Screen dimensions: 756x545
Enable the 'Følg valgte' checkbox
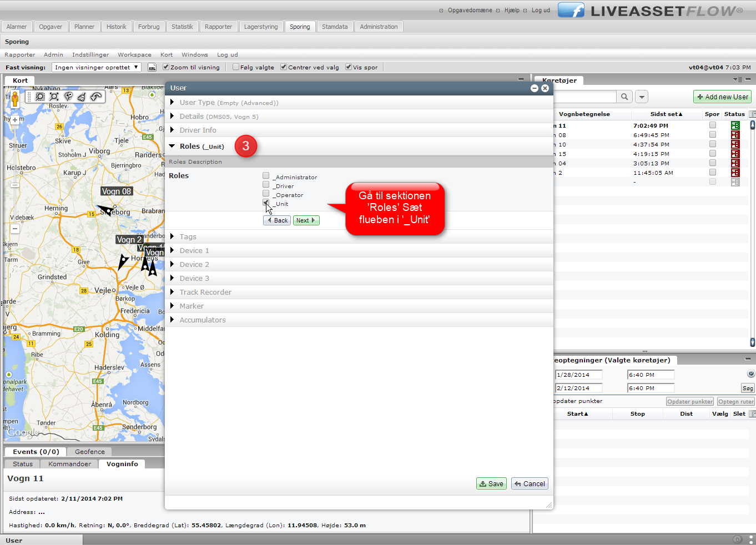[x=236, y=67]
